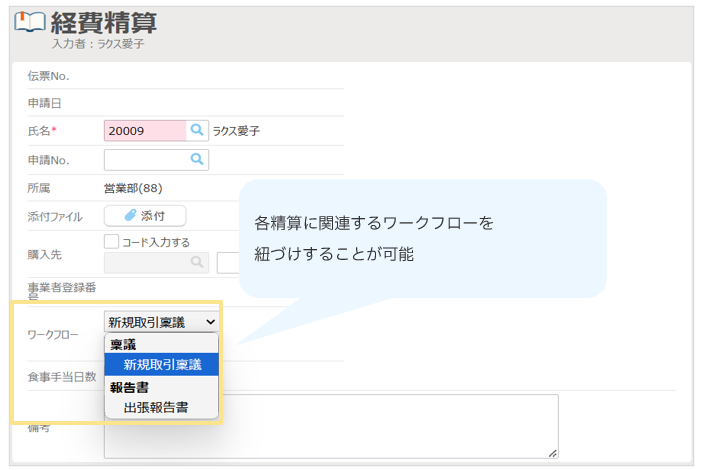Click the resize handle of the 備考 textarea
This screenshot has width=705, height=470.
tap(551, 452)
